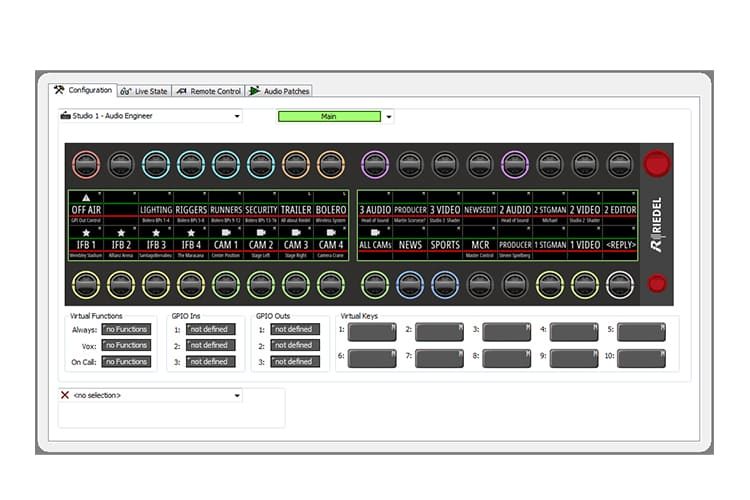Image resolution: width=750 pixels, height=500 pixels.
Task: Click the cyan knob above LIGHTING
Action: click(x=156, y=165)
